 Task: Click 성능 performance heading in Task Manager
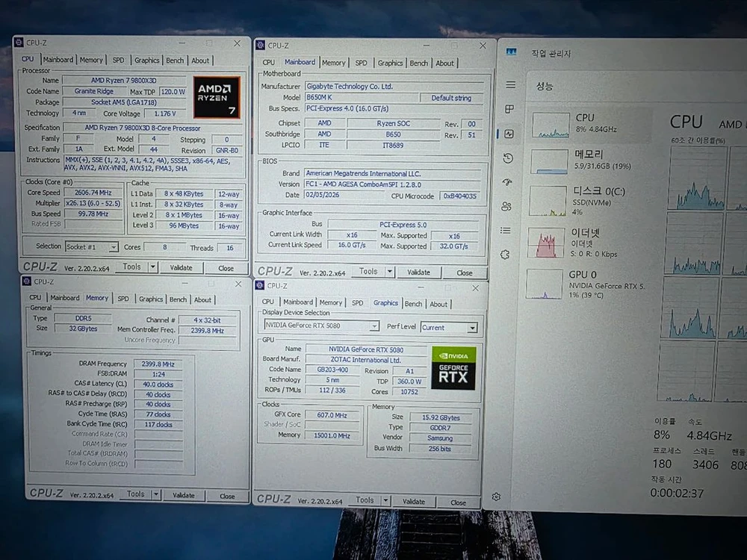pyautogui.click(x=545, y=86)
